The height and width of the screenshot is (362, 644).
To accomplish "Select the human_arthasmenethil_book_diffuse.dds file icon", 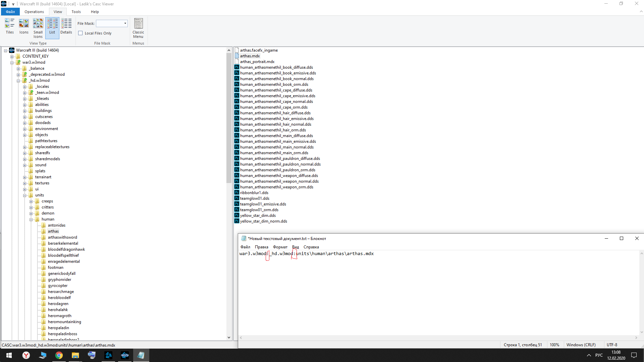I will [x=237, y=67].
